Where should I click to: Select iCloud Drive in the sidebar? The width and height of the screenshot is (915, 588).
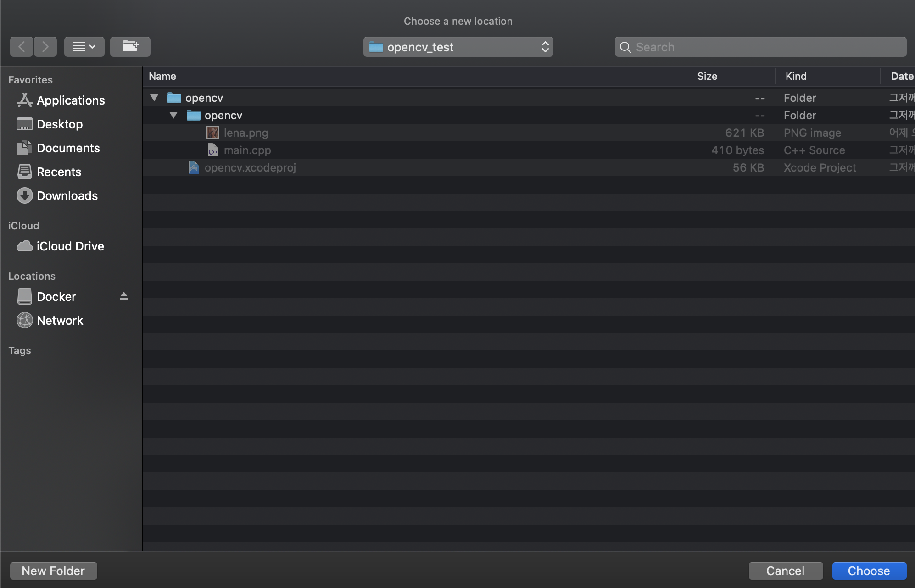[70, 246]
